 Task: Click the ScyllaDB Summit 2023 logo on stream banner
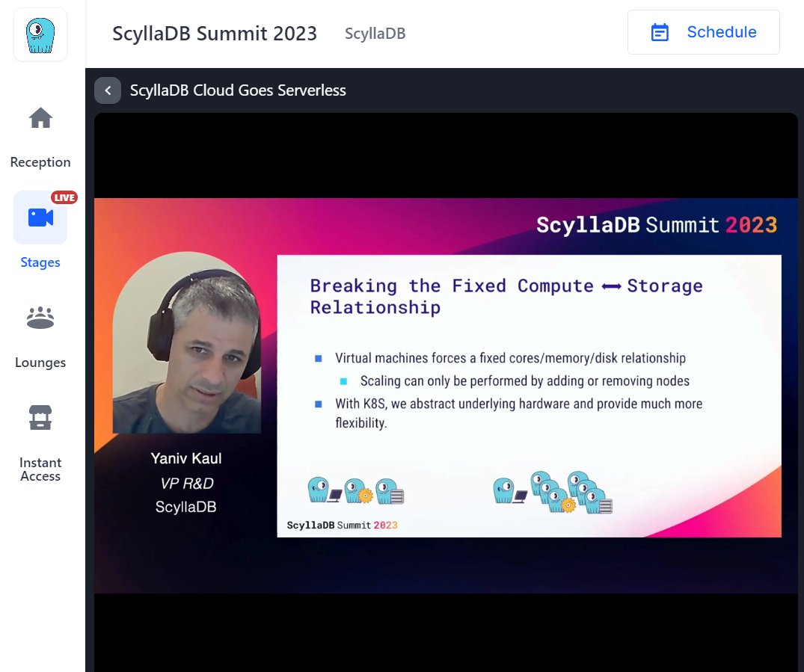(x=657, y=225)
